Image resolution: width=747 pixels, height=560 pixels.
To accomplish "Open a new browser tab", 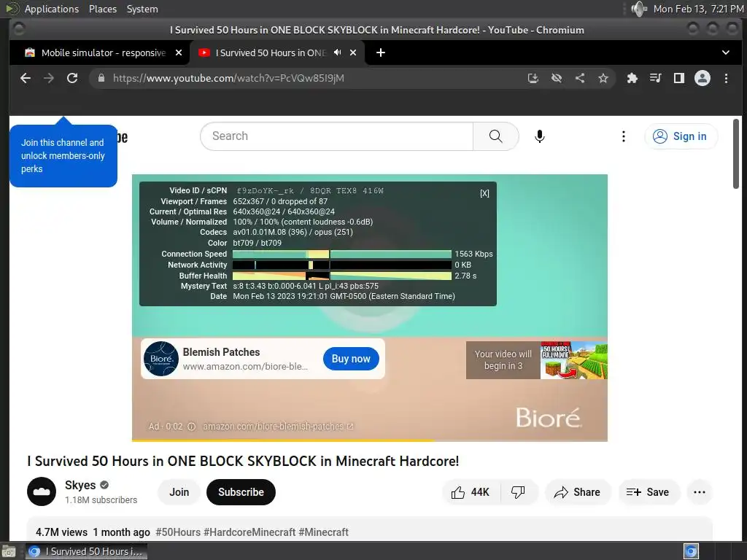I will [381, 52].
